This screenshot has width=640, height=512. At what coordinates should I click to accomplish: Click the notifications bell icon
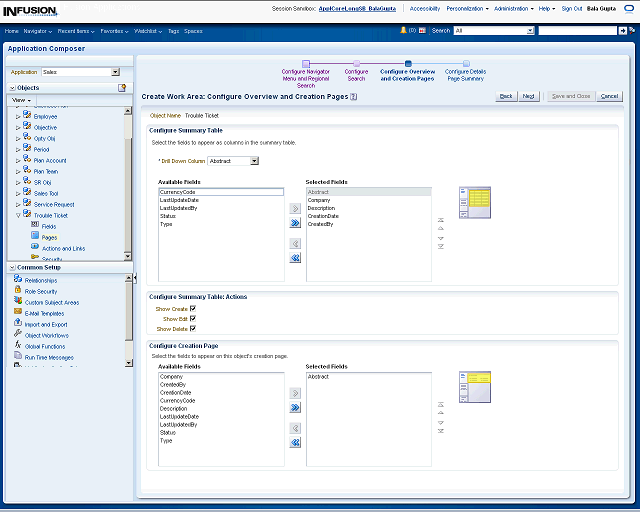click(x=404, y=31)
